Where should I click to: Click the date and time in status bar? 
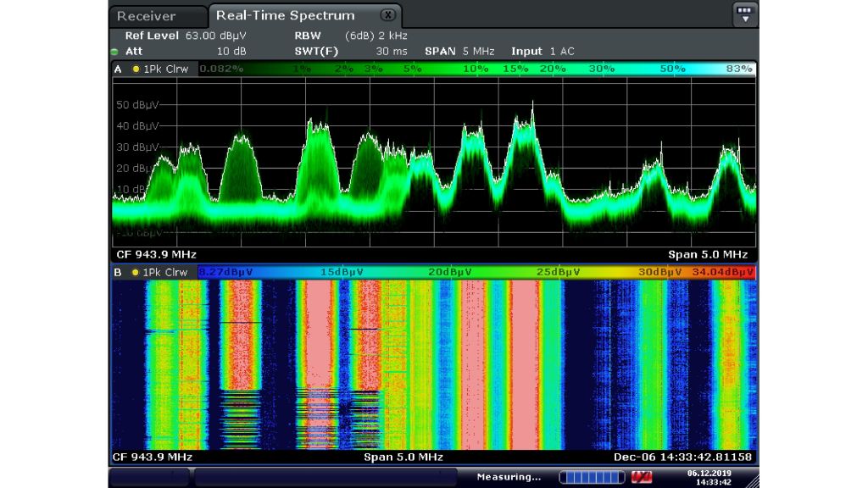pos(709,477)
